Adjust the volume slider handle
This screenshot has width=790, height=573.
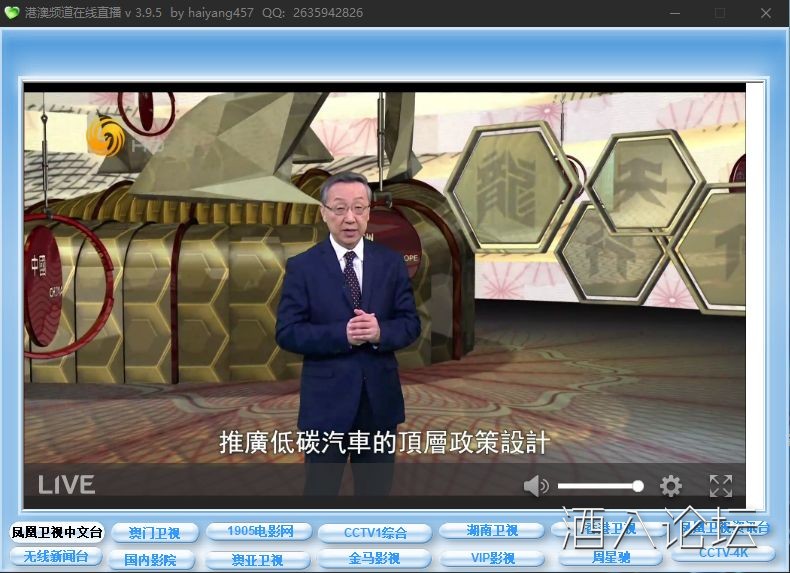[637, 486]
